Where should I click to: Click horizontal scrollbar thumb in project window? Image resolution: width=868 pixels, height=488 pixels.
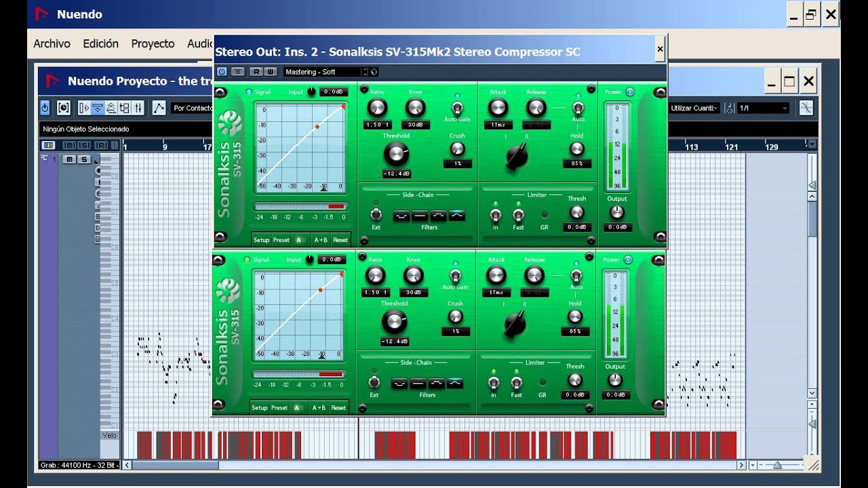[175, 465]
